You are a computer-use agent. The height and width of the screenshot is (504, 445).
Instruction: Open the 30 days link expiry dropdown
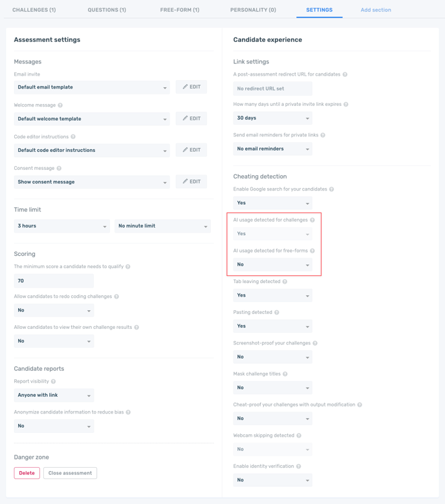tap(272, 118)
